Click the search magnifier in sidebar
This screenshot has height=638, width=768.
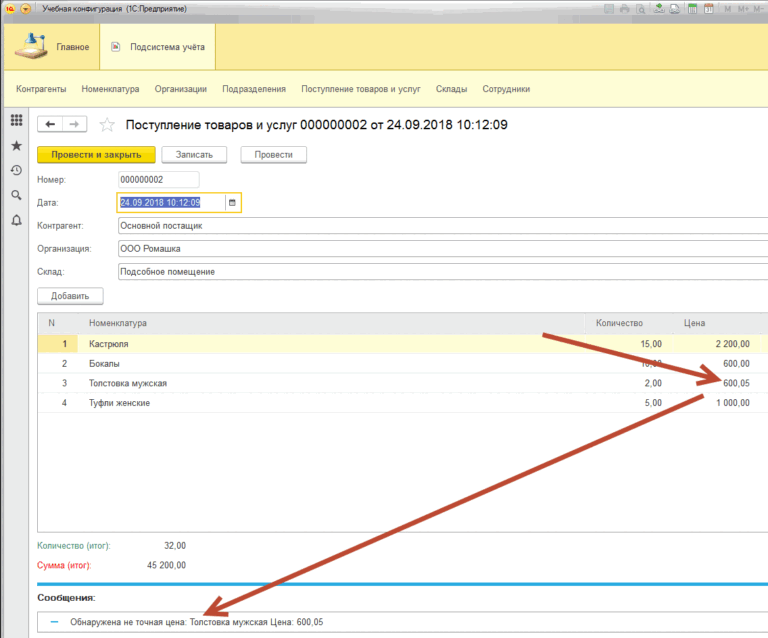point(16,195)
